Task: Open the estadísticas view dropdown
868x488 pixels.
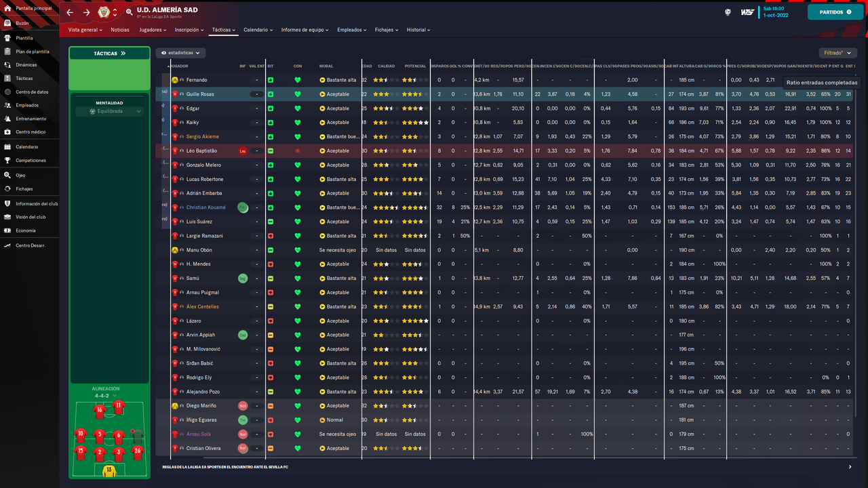Action: pyautogui.click(x=181, y=53)
